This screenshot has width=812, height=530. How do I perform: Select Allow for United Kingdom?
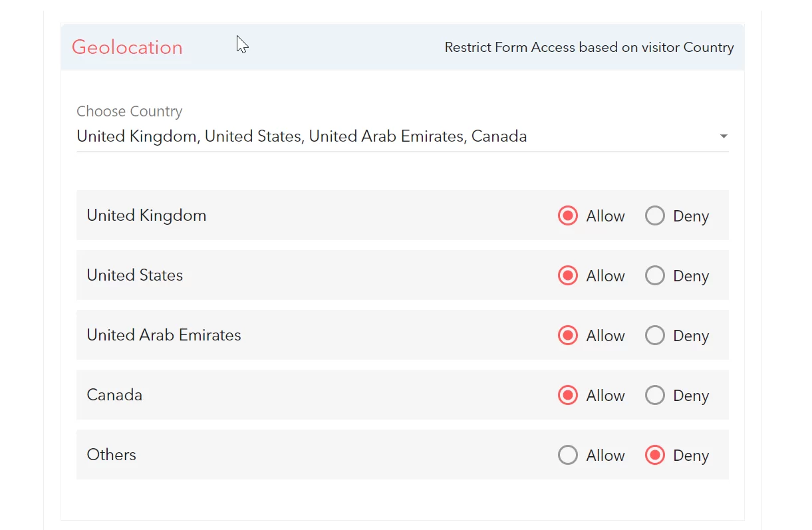[x=568, y=216]
